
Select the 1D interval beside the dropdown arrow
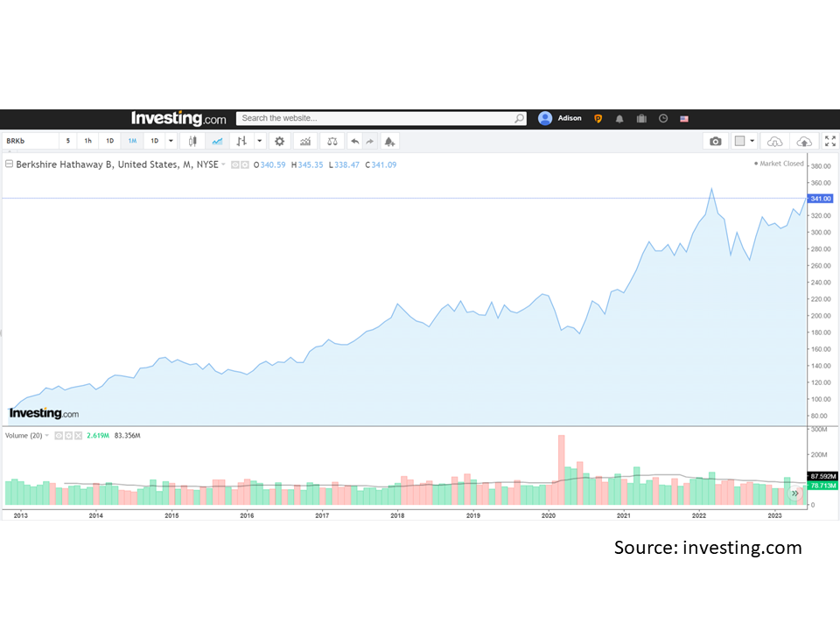[x=154, y=141]
